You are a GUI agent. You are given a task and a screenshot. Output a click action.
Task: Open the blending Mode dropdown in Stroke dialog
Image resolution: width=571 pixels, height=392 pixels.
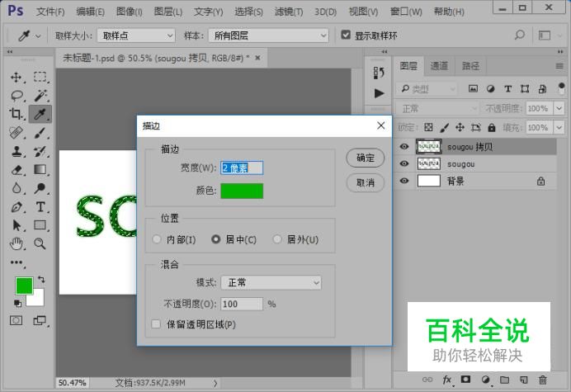click(x=271, y=282)
